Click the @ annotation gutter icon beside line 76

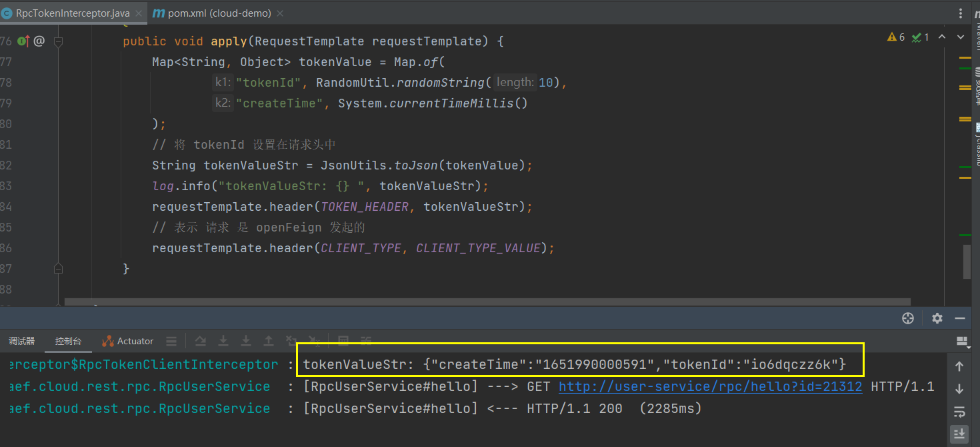(39, 41)
